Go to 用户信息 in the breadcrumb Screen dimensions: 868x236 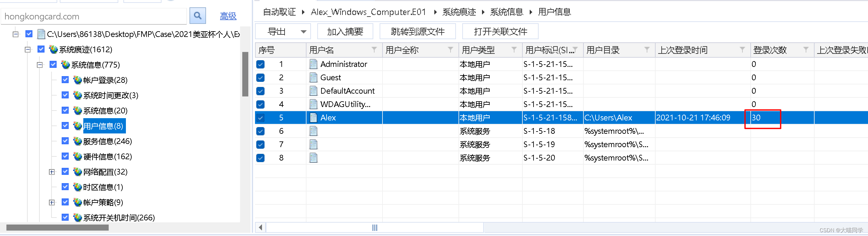554,12
